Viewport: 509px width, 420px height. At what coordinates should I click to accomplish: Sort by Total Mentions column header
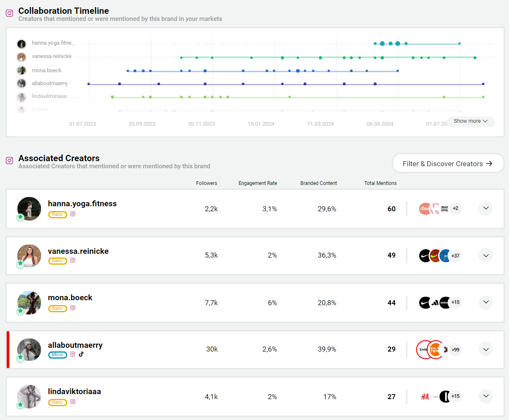tap(380, 183)
